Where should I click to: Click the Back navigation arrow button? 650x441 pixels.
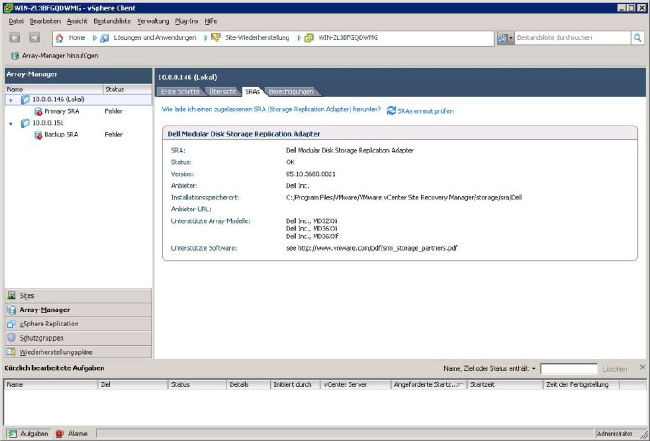pos(17,37)
